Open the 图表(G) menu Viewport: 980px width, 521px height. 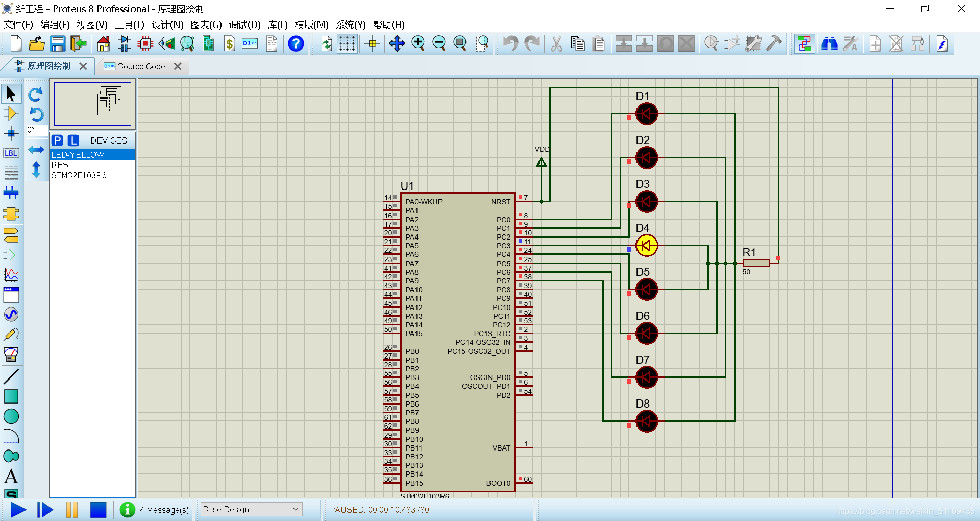point(206,25)
